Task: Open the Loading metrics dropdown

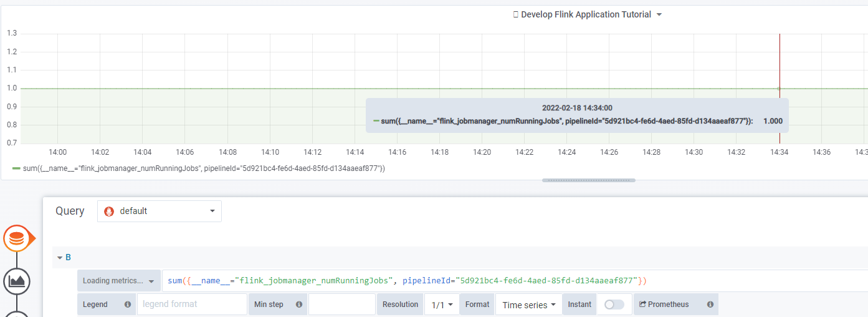Action: click(118, 281)
